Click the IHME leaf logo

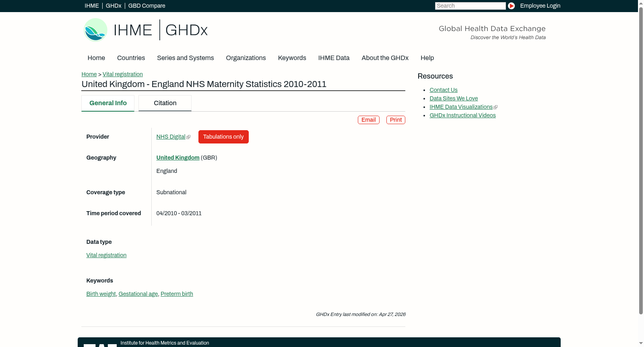tap(95, 30)
